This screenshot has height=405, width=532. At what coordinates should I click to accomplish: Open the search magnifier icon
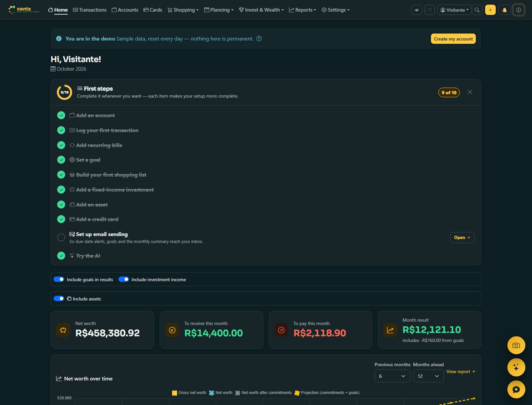[x=477, y=10]
